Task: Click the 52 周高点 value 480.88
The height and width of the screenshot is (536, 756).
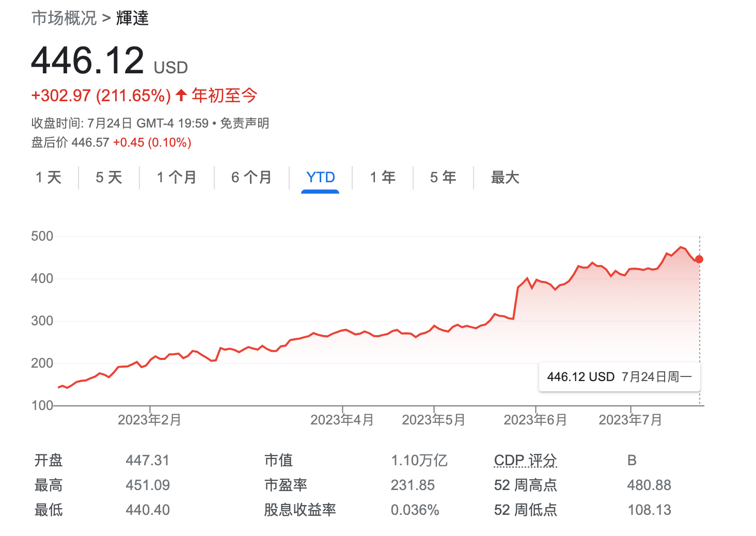Action: (x=650, y=485)
